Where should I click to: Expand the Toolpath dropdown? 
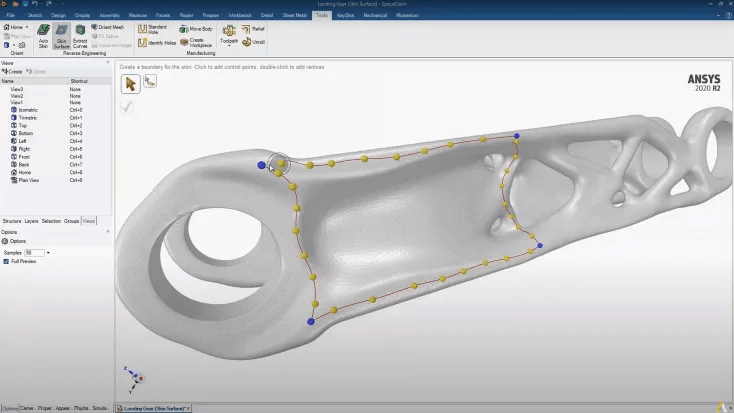pos(229,43)
